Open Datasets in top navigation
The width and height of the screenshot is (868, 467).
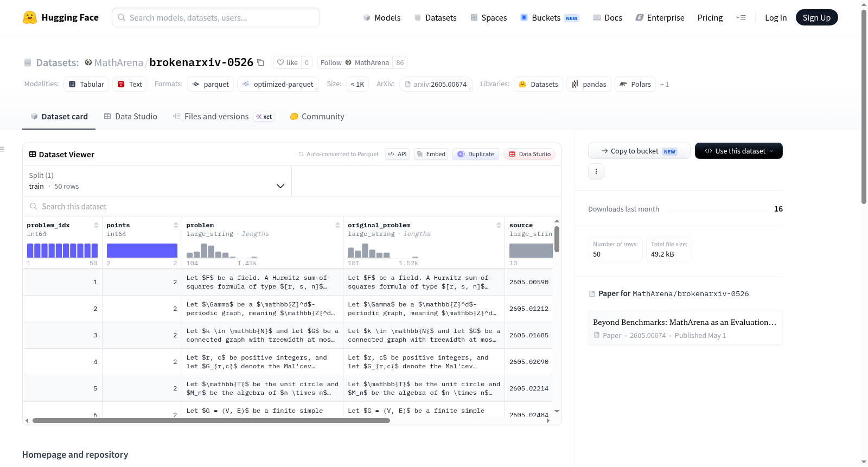(x=435, y=17)
